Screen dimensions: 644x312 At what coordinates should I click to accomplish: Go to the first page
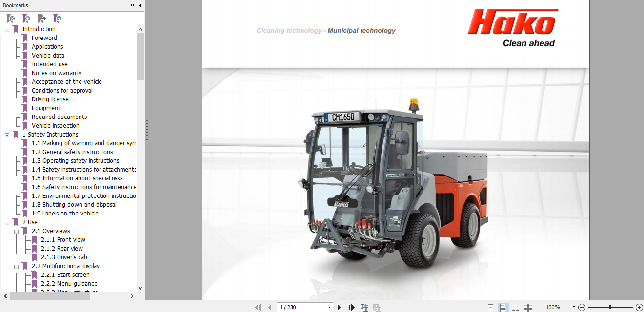(x=258, y=307)
